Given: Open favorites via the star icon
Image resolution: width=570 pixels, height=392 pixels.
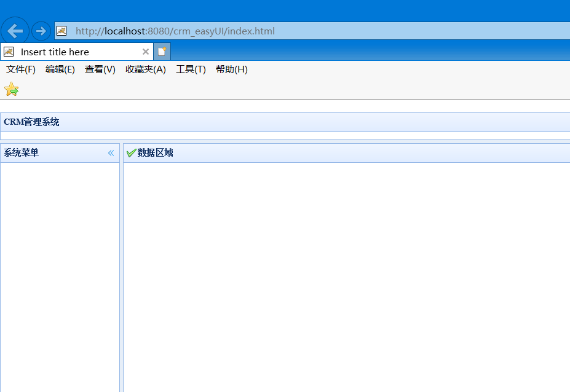Looking at the screenshot, I should coord(11,89).
